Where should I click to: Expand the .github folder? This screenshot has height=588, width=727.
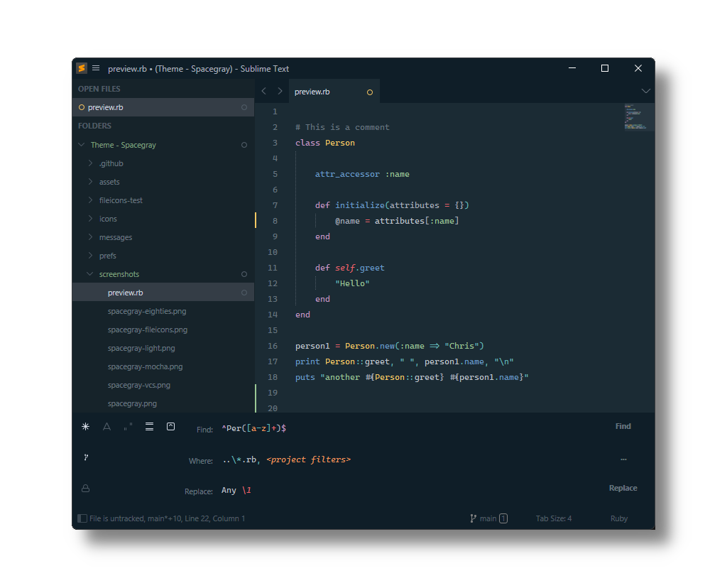coord(90,163)
